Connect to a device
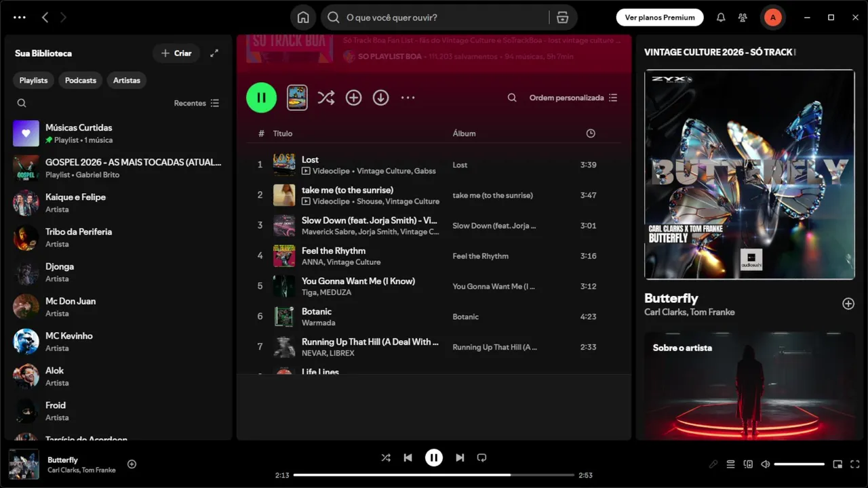868x488 pixels. pos(748,464)
